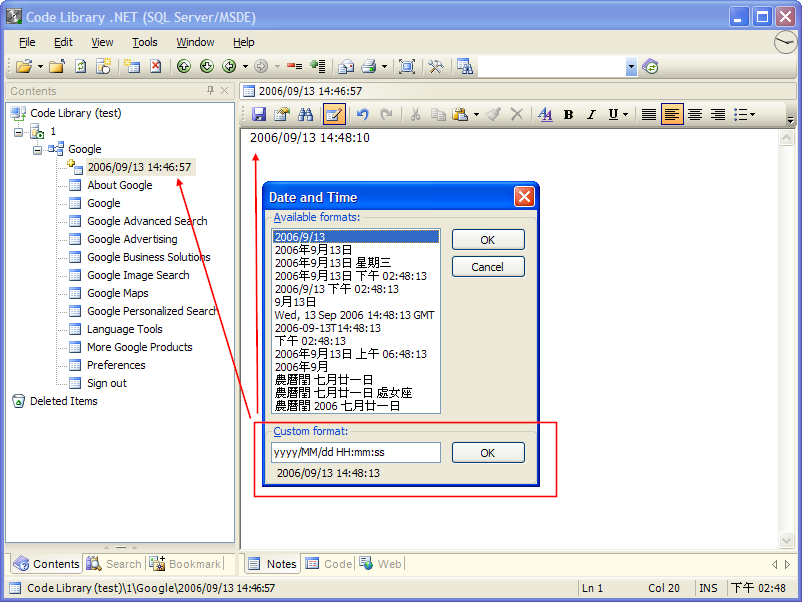Image resolution: width=802 pixels, height=602 pixels.
Task: Select the About Google tree item
Action: pyautogui.click(x=120, y=185)
